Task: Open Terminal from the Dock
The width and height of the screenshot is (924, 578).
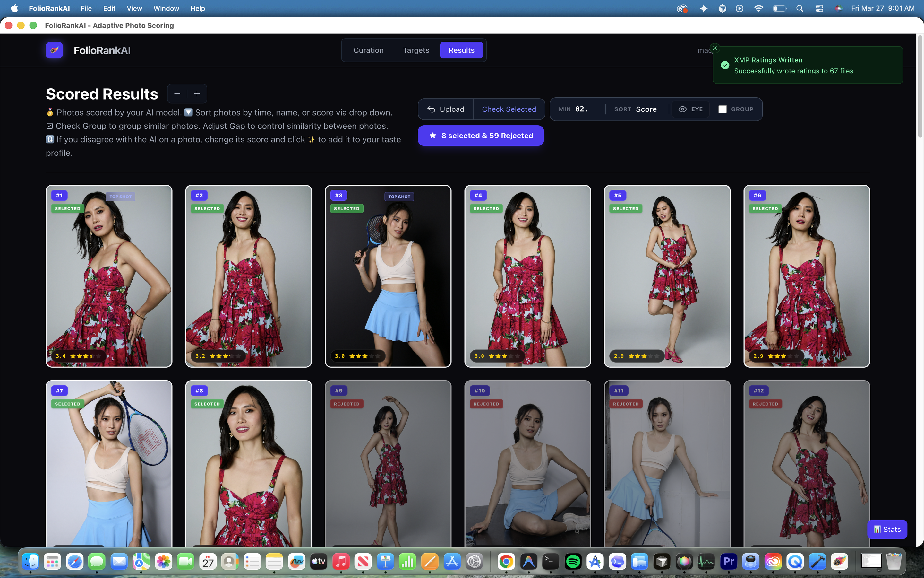Action: point(551,562)
